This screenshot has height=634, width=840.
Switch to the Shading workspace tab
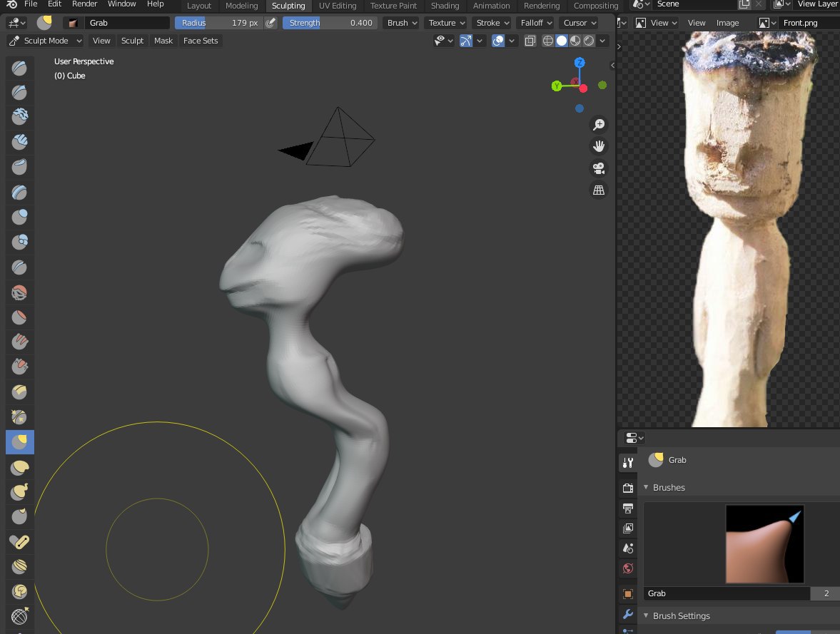coord(445,6)
